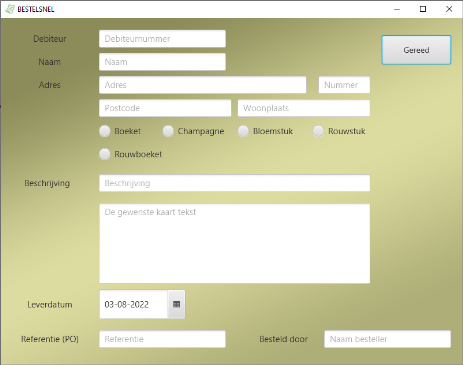Click the gewenste kaart tekst area

pyautogui.click(x=235, y=244)
